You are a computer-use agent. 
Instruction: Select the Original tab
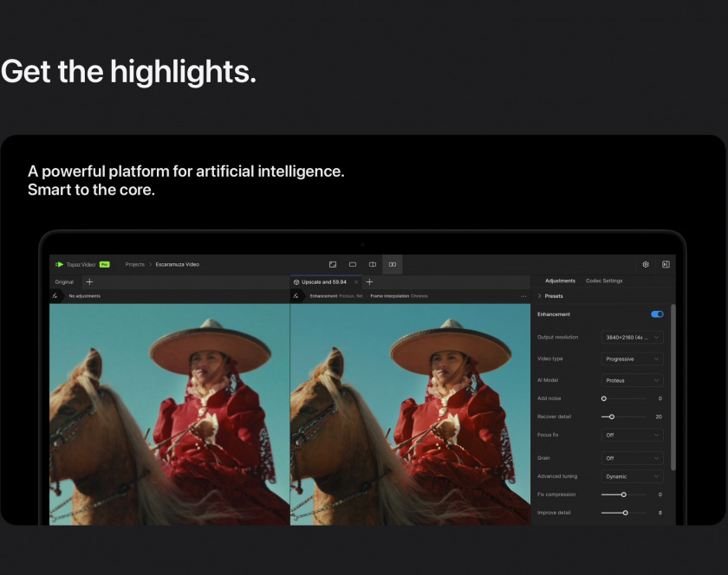65,281
